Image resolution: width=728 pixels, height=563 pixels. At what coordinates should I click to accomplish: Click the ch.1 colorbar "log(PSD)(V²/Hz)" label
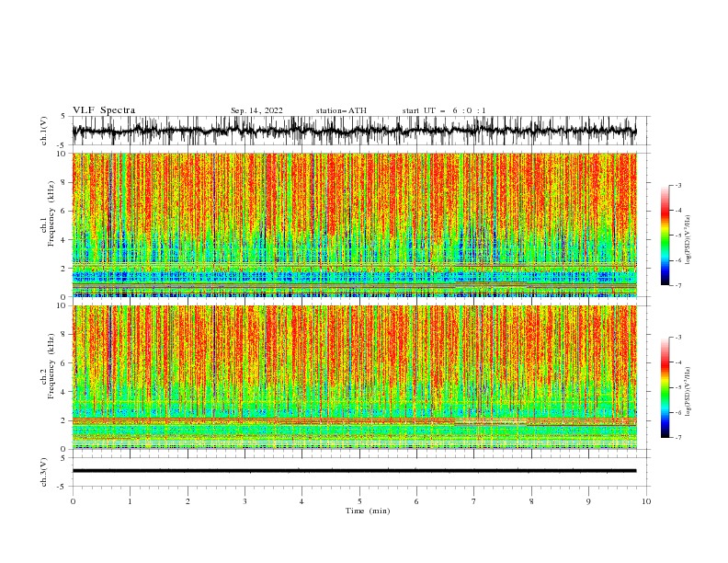click(688, 240)
